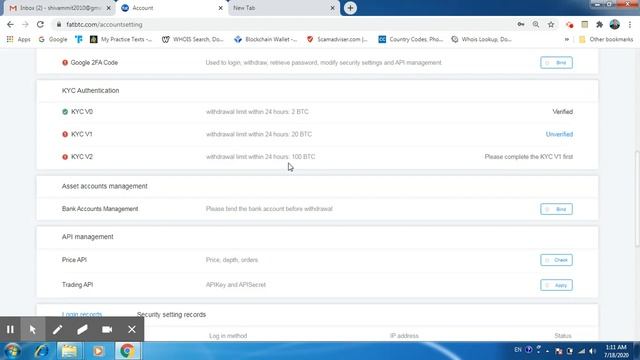This screenshot has height=360, width=640.
Task: Close the recording toolbar with X
Action: pyautogui.click(x=132, y=329)
